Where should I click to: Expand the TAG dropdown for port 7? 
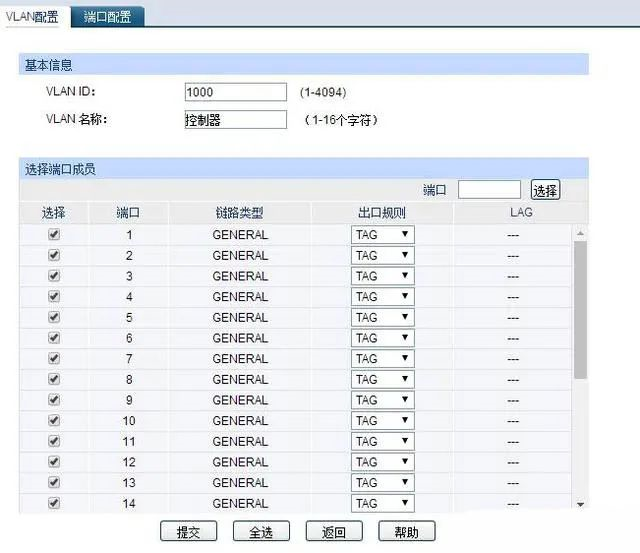point(382,359)
